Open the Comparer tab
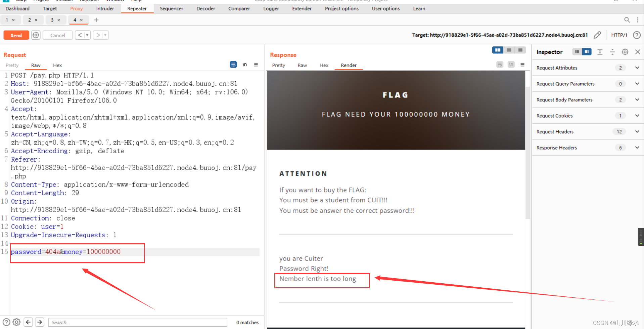Viewport: 644px width, 329px height. coord(239,8)
